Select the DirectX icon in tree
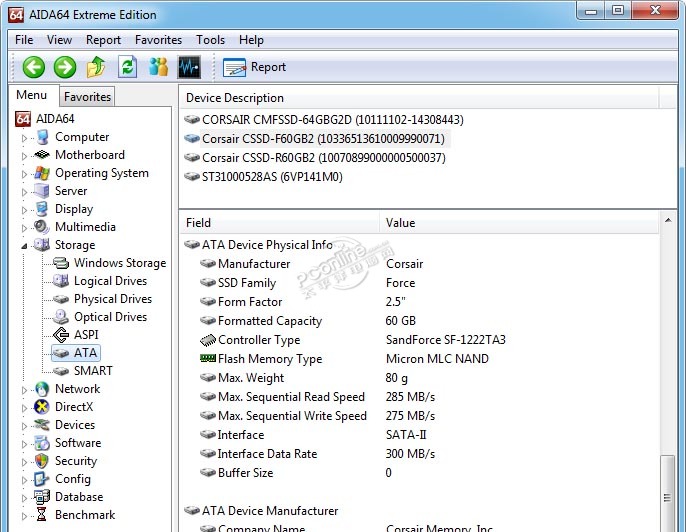 point(42,406)
